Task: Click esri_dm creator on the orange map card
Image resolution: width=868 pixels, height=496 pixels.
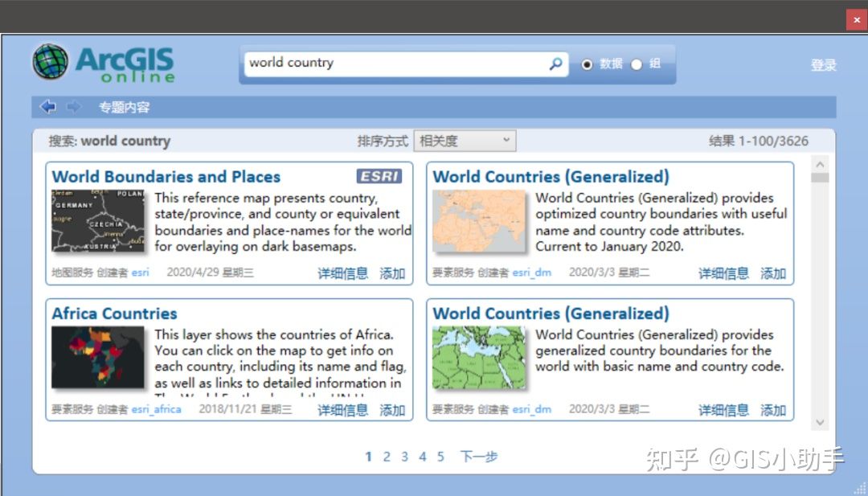Action: coord(531,273)
